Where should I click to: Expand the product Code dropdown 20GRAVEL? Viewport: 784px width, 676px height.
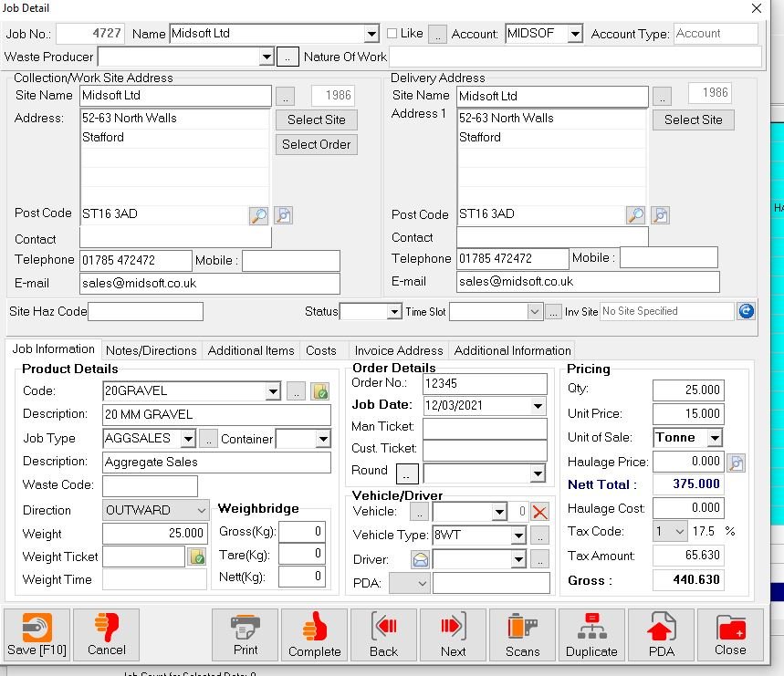click(x=273, y=391)
